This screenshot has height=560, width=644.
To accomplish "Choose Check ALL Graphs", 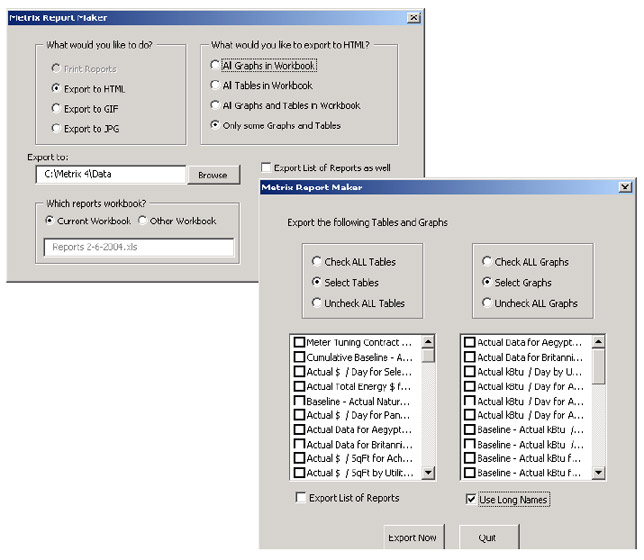I will point(487,261).
